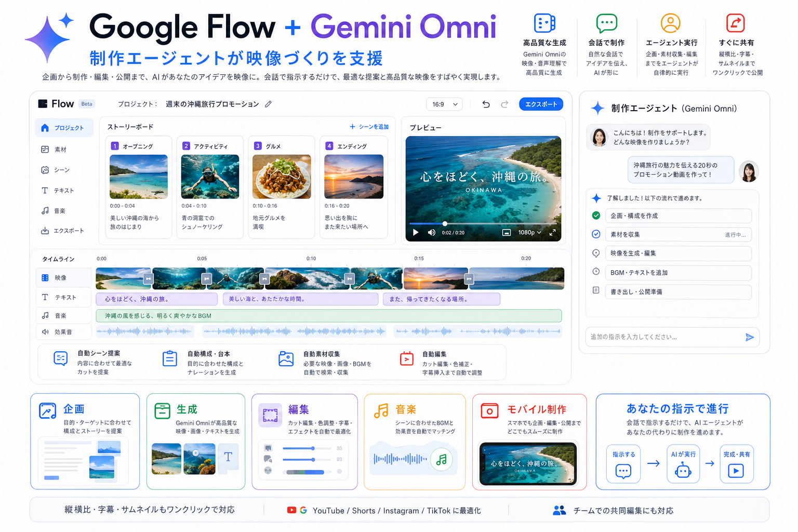The width and height of the screenshot is (798, 532).
Task: Select エクスポート in the left sidebar
Action: 62,231
